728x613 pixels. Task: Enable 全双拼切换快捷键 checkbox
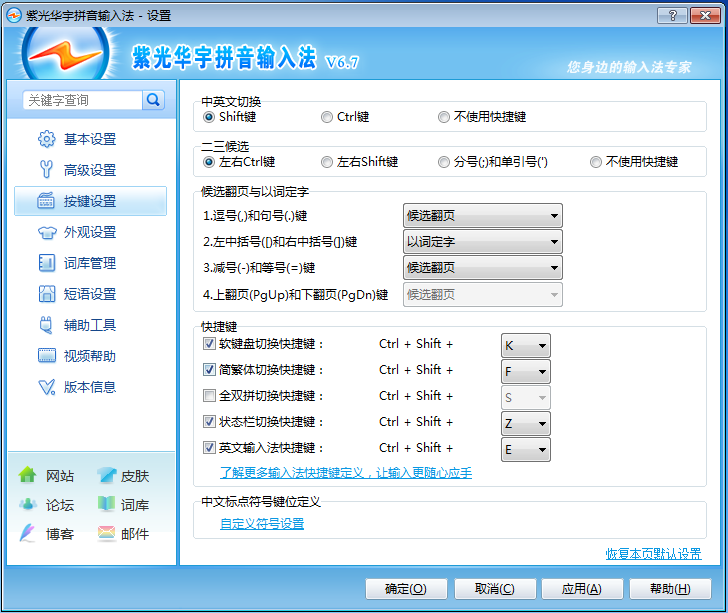209,396
